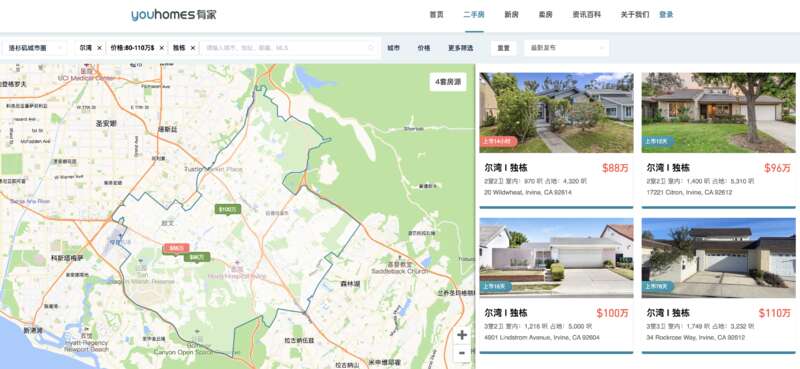Open the 最新发布 sort dropdown

566,48
